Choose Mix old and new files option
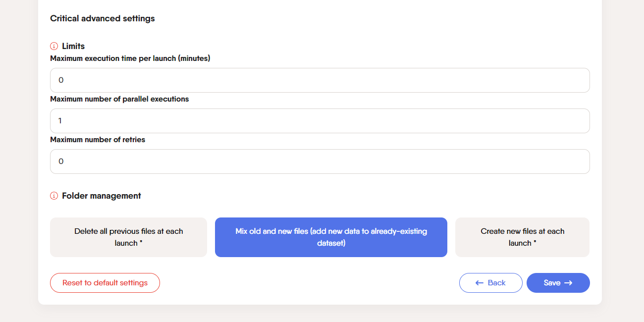 pyautogui.click(x=331, y=237)
